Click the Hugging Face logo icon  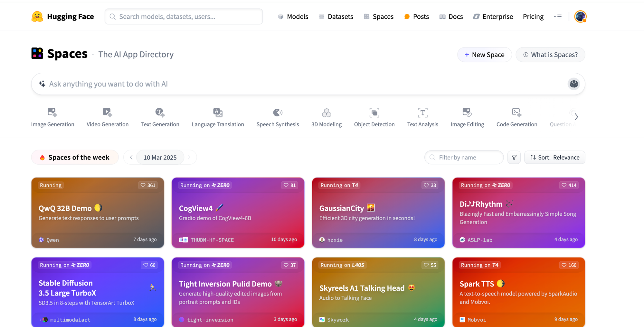pyautogui.click(x=37, y=16)
